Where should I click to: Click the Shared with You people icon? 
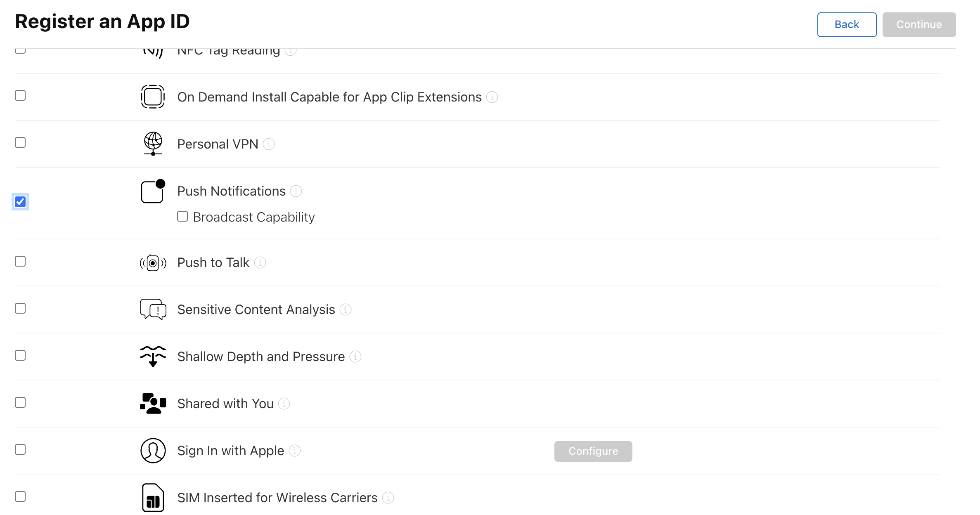pos(153,404)
